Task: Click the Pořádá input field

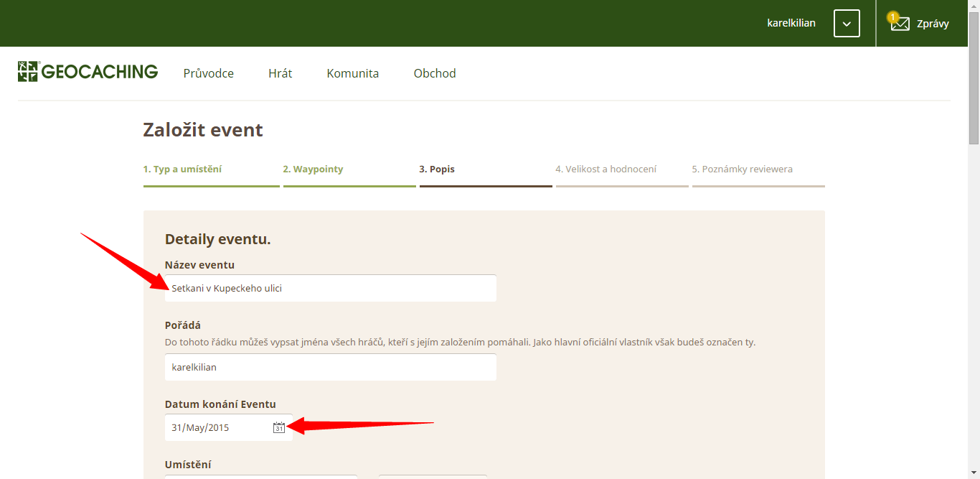Action: pos(331,367)
